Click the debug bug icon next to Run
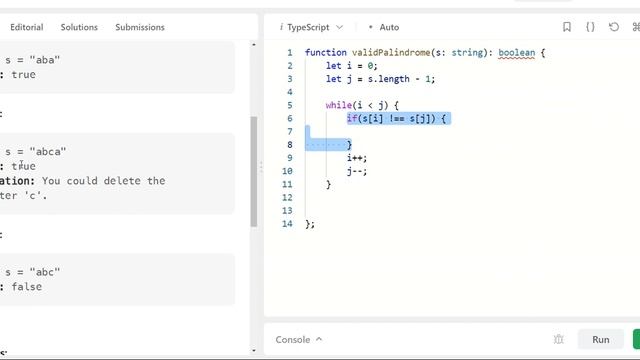This screenshot has height=360, width=640. point(558,339)
